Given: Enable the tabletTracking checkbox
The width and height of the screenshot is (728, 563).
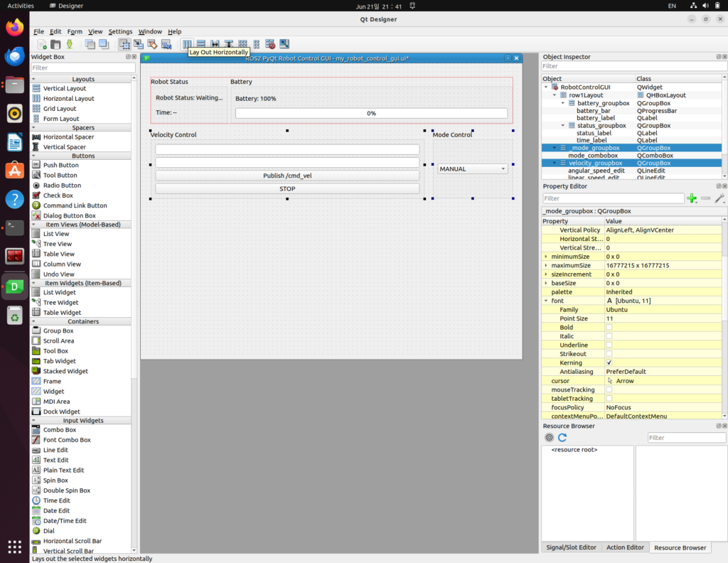Looking at the screenshot, I should [x=609, y=398].
